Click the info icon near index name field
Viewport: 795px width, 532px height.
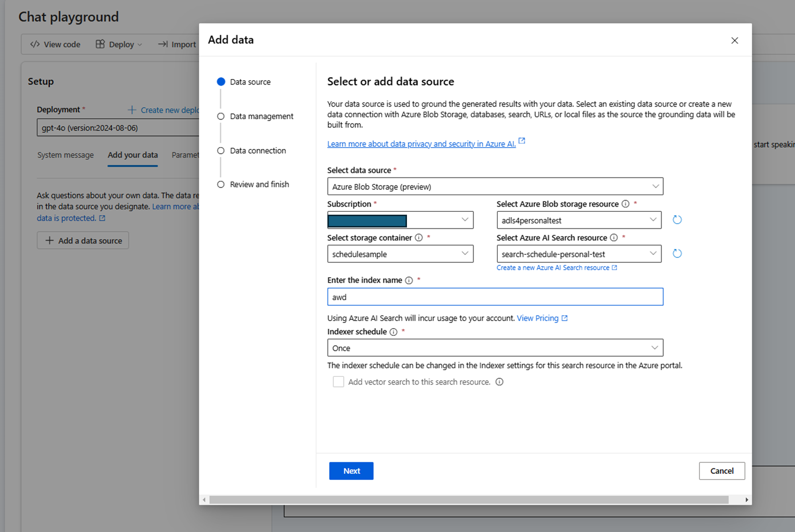408,280
